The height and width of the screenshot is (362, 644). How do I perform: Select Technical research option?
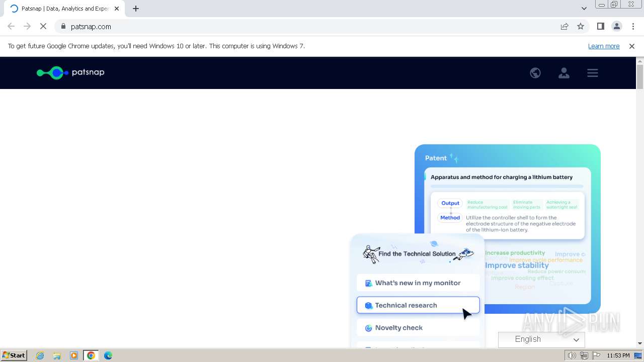[x=418, y=305]
